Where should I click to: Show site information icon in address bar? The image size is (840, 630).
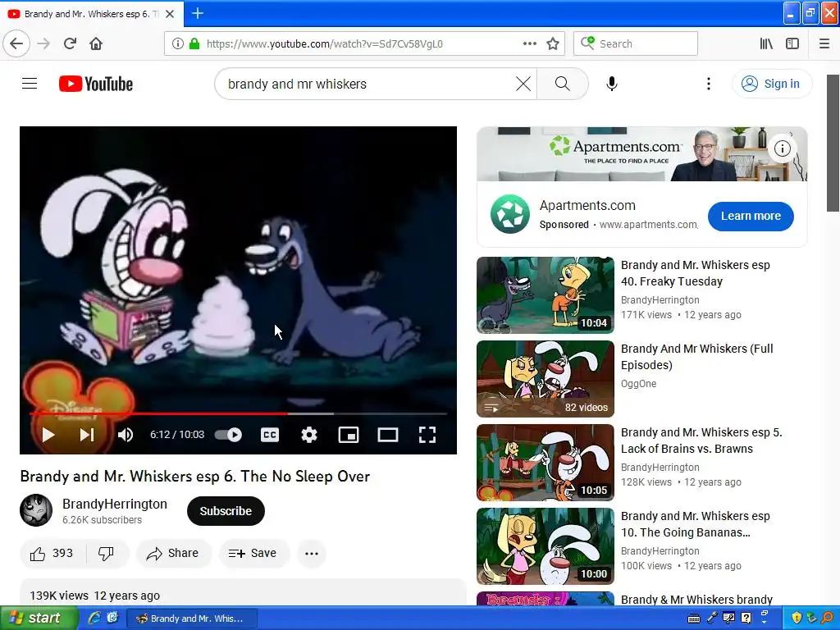[x=178, y=44]
